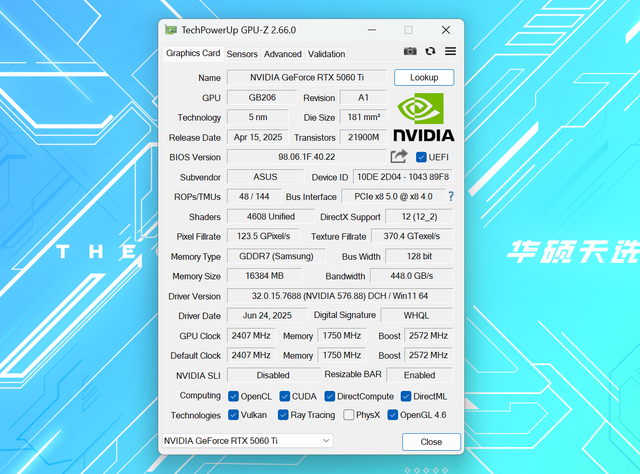The image size is (640, 474).
Task: Toggle the OpenCL checkbox
Action: point(233,396)
